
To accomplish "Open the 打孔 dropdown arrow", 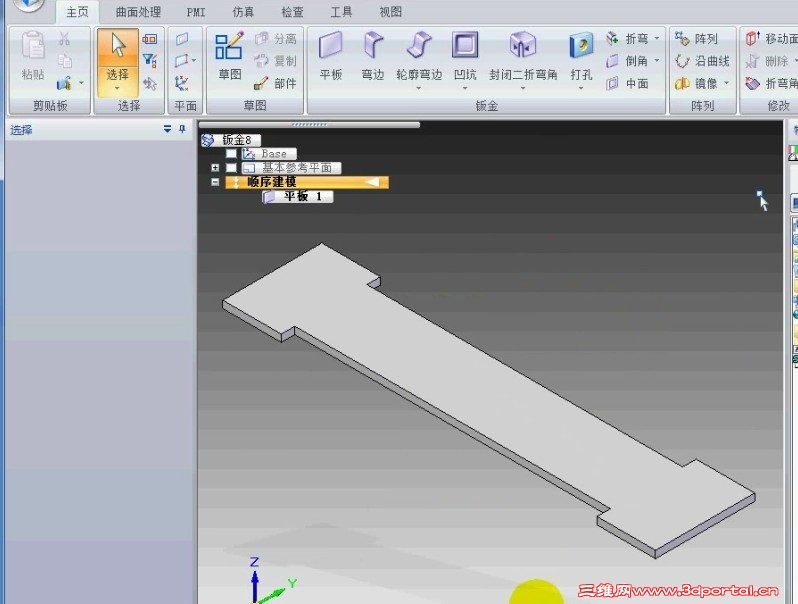I will pyautogui.click(x=581, y=89).
